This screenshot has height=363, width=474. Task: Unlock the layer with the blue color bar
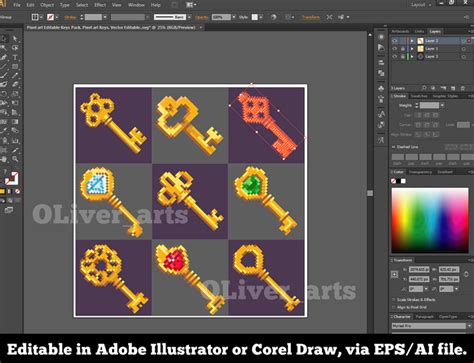[403, 49]
